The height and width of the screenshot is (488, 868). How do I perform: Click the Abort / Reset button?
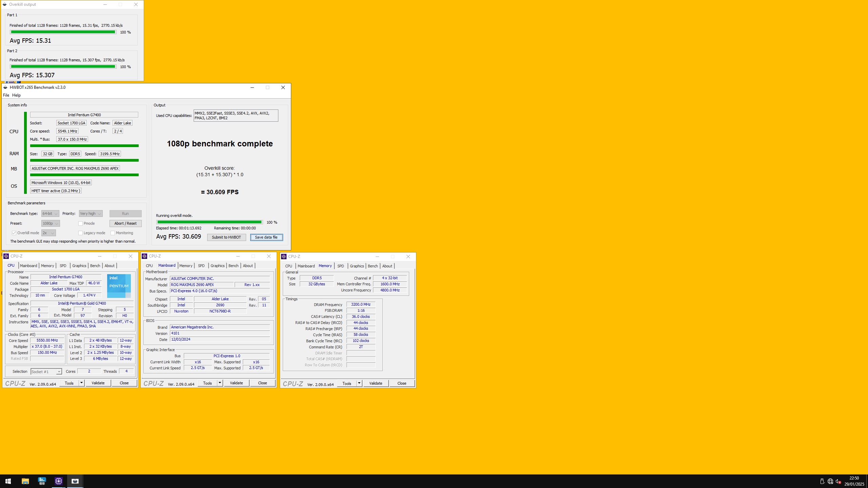pos(125,223)
